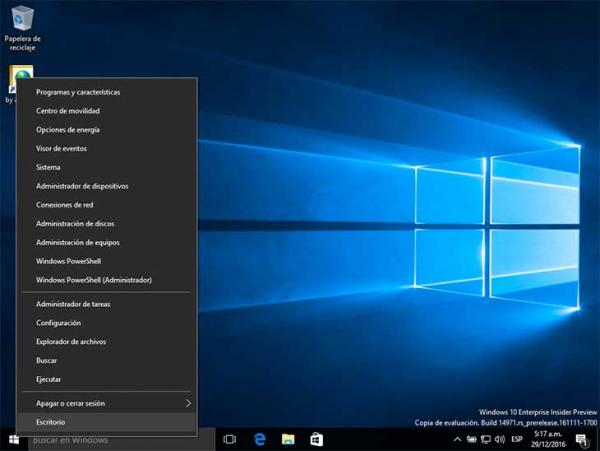Click the network tray icon

[x=486, y=439]
